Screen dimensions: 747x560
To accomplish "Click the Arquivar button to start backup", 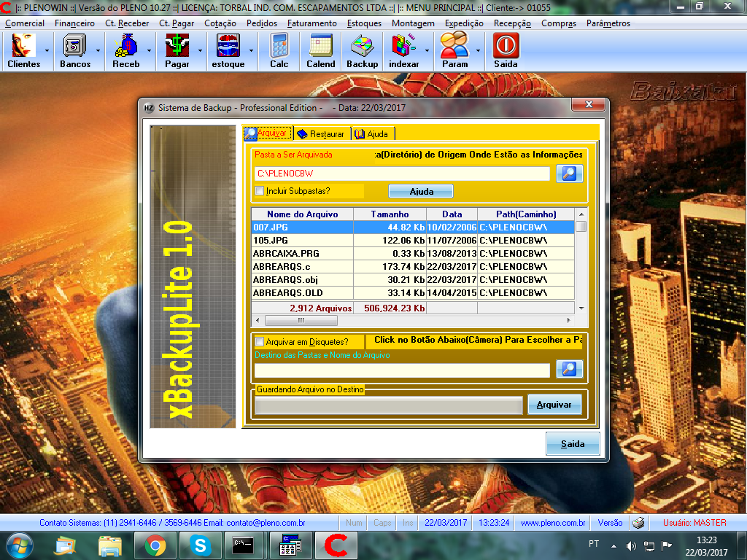I will coord(554,405).
